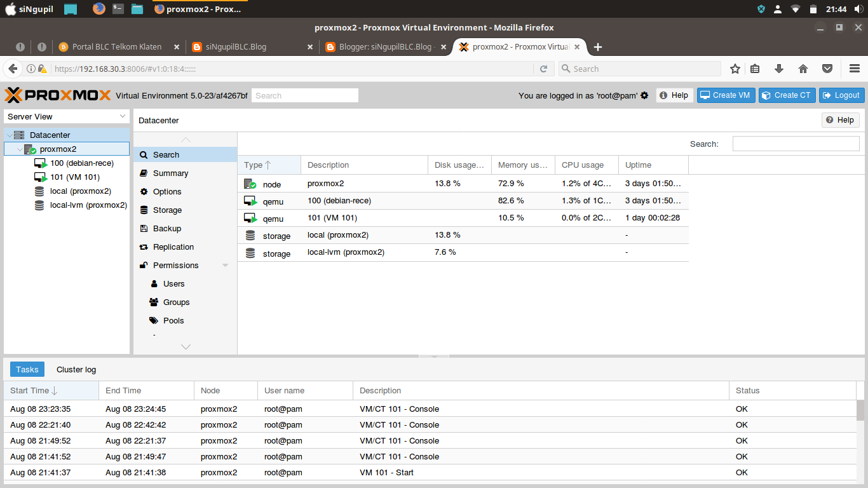
Task: Close the proxmox2 browser tab
Action: point(578,46)
